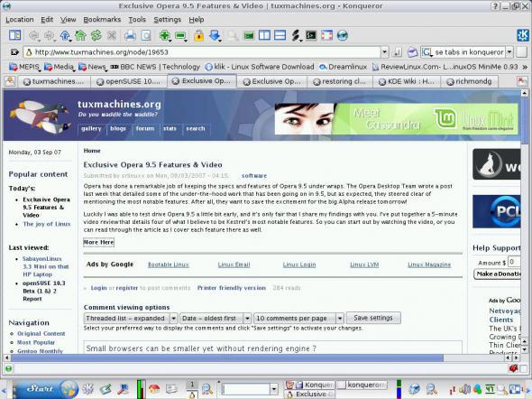This screenshot has height=399, width=532.
Task: Reload the page with the green arrows icon
Action: [96, 35]
